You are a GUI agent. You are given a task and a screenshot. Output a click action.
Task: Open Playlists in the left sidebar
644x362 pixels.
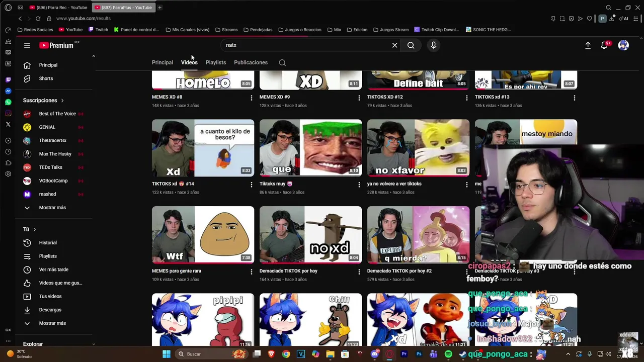(x=48, y=256)
